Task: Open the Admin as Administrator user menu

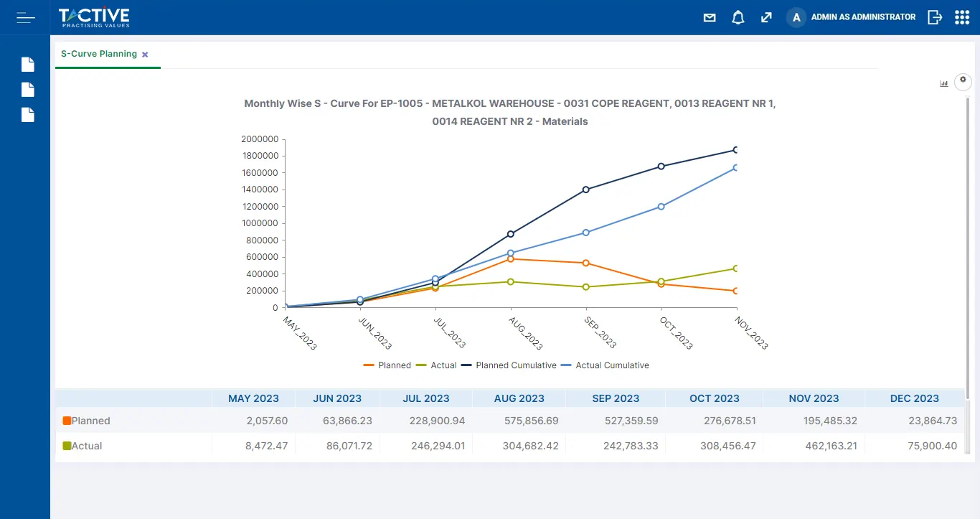Action: (852, 17)
